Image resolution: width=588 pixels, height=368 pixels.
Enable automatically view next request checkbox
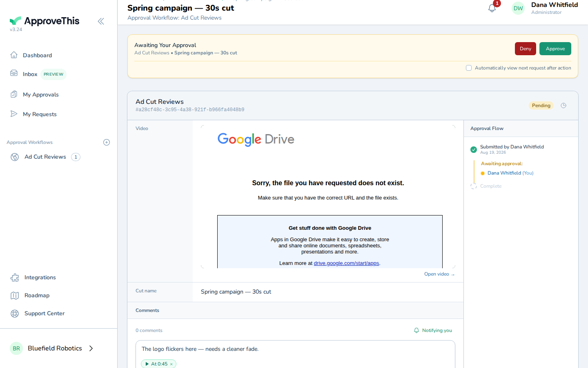(469, 68)
